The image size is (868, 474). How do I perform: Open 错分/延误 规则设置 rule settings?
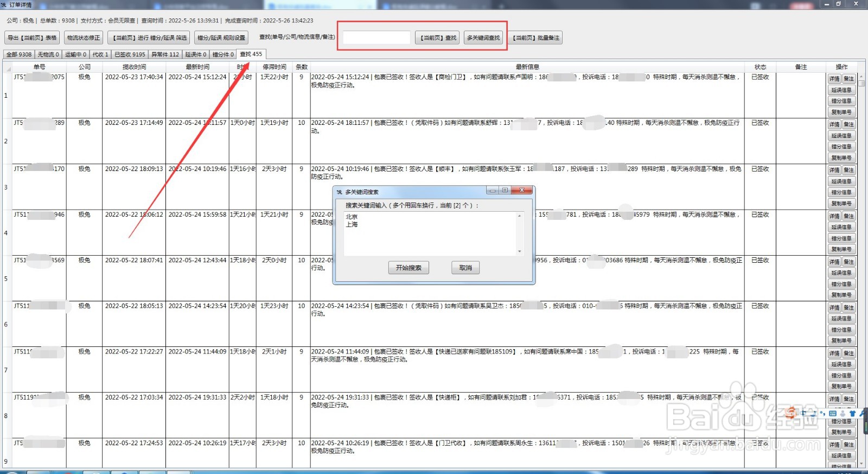pos(221,37)
